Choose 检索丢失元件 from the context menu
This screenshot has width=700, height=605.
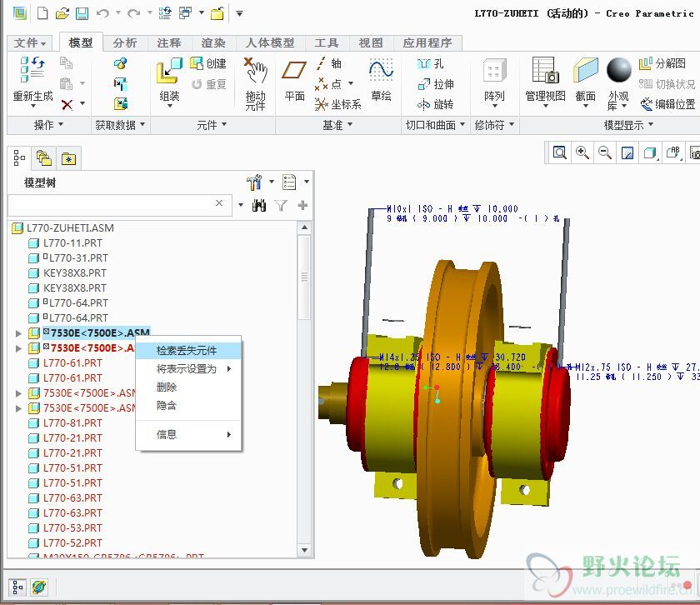pyautogui.click(x=188, y=351)
